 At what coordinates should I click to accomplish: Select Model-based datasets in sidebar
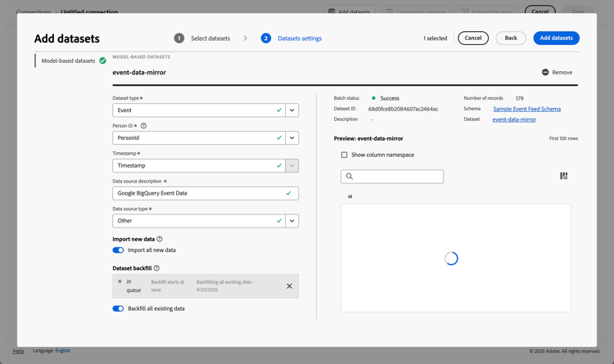click(69, 61)
